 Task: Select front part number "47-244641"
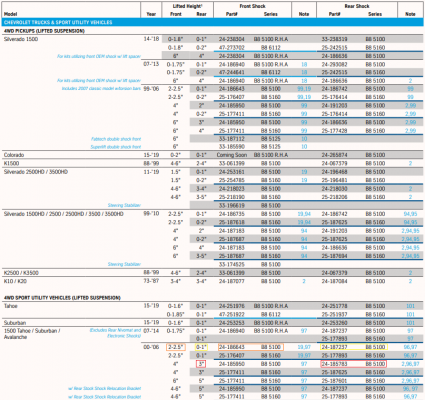coord(232,72)
